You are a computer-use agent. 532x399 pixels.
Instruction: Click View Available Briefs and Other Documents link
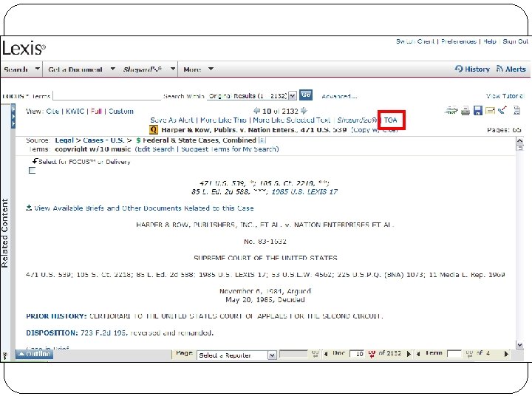pyautogui.click(x=144, y=208)
